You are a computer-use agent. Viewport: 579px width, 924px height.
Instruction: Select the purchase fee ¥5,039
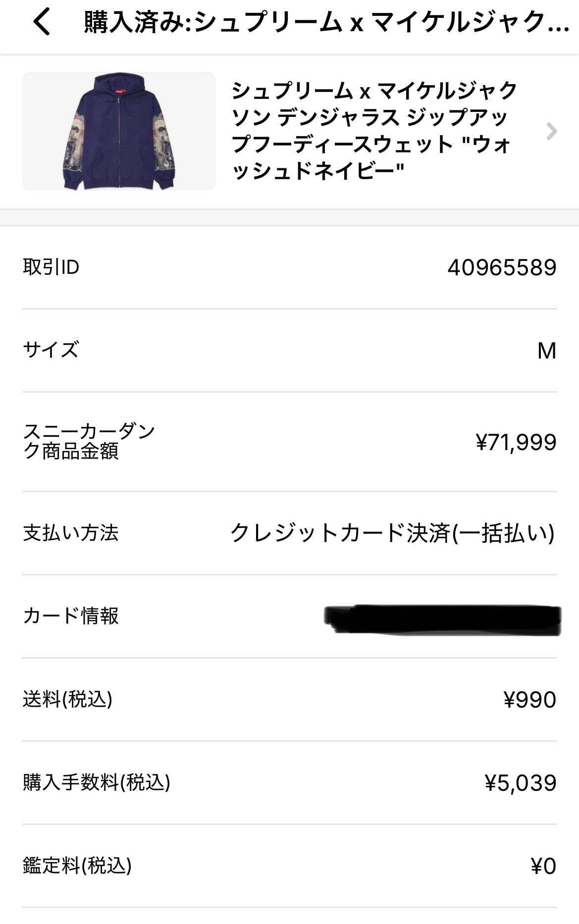521,783
